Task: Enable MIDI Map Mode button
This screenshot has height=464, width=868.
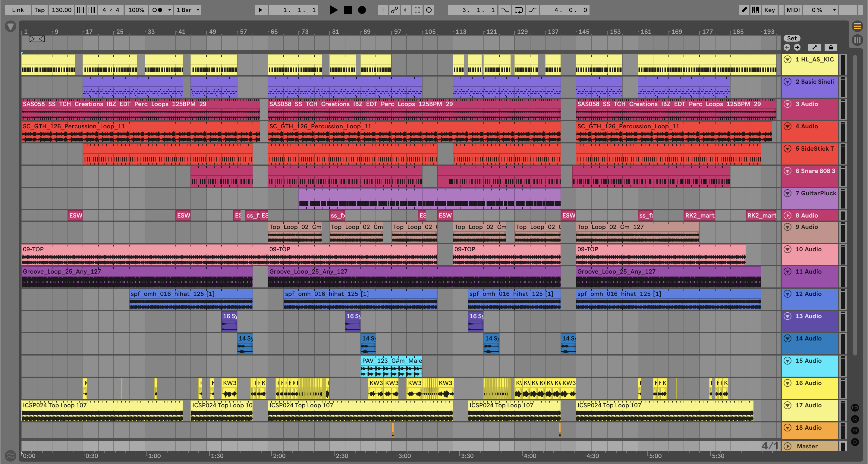Action: click(x=793, y=10)
